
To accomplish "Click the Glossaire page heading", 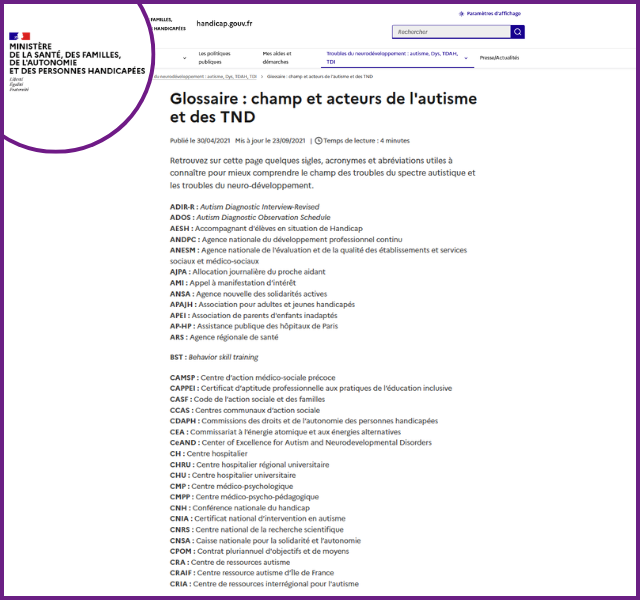I will pyautogui.click(x=323, y=107).
